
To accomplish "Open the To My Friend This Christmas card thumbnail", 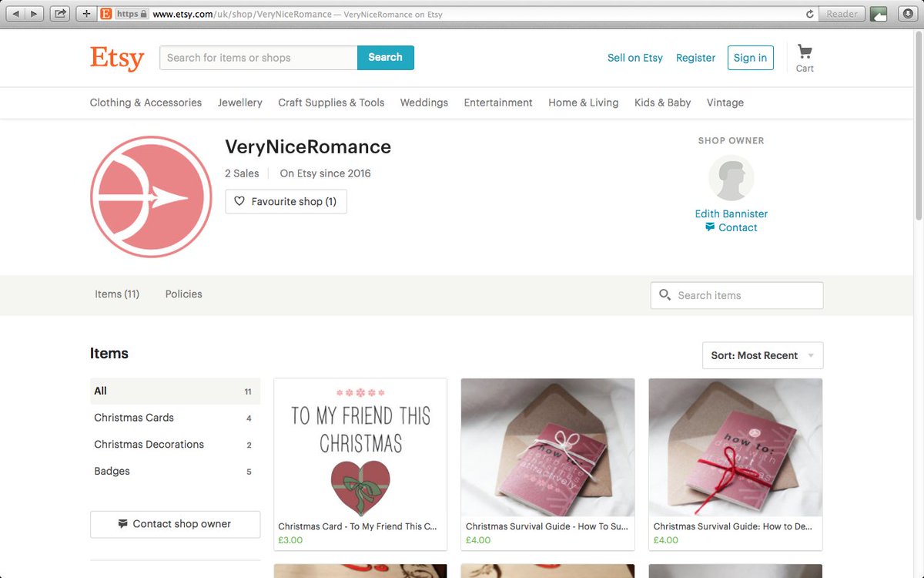I will click(360, 448).
